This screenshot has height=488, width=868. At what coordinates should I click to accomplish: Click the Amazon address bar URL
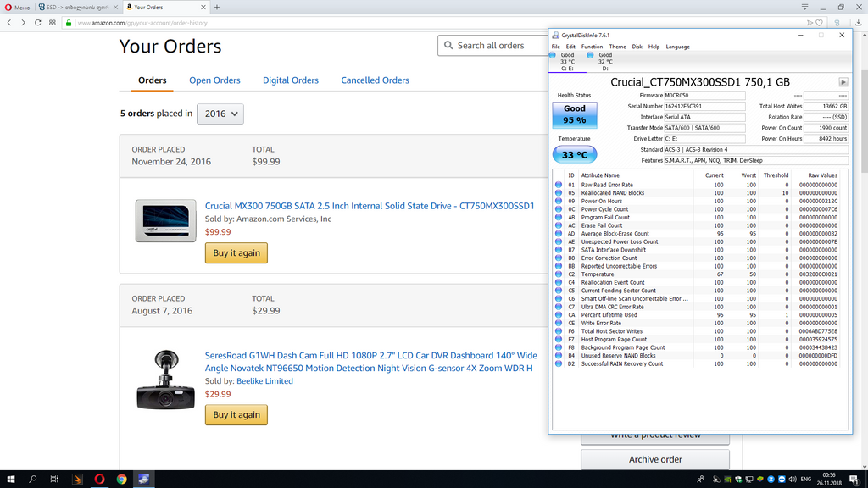[142, 23]
